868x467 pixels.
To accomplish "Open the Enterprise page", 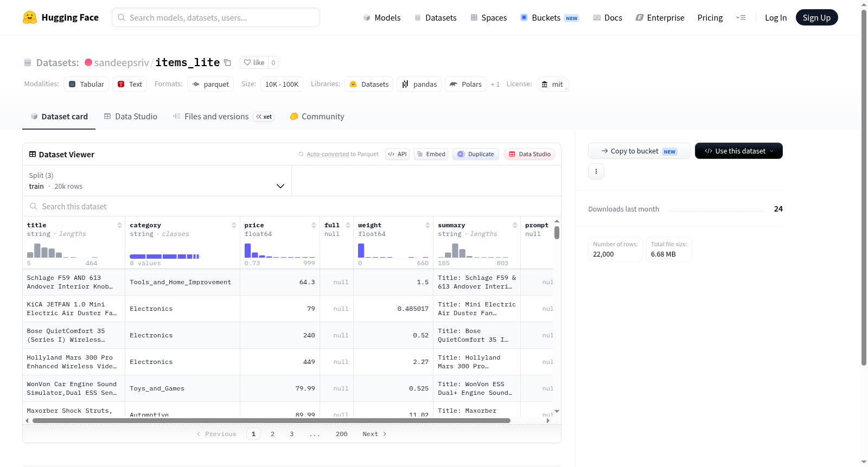I will tap(660, 17).
